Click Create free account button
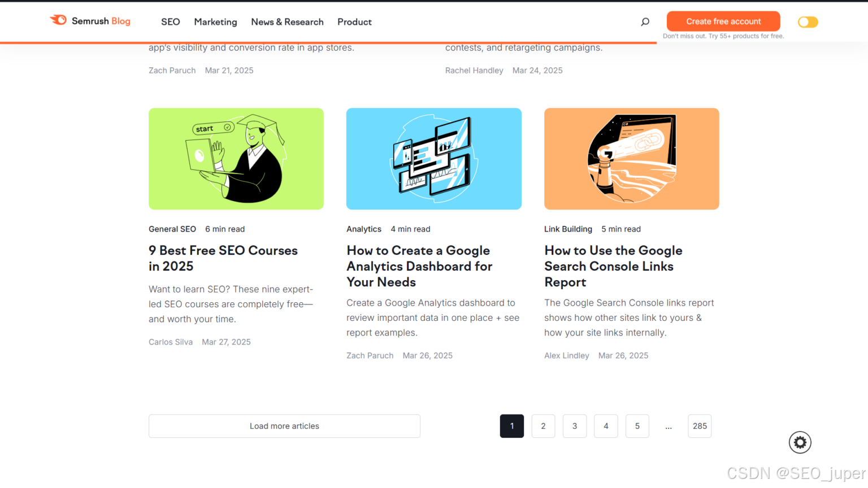Image resolution: width=868 pixels, height=488 pixels. click(723, 21)
